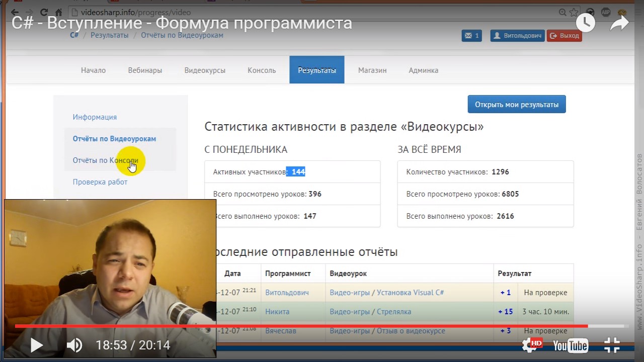Image resolution: width=644 pixels, height=362 pixels.
Task: Click the 18:53 / 20:14 time display
Action: [133, 345]
